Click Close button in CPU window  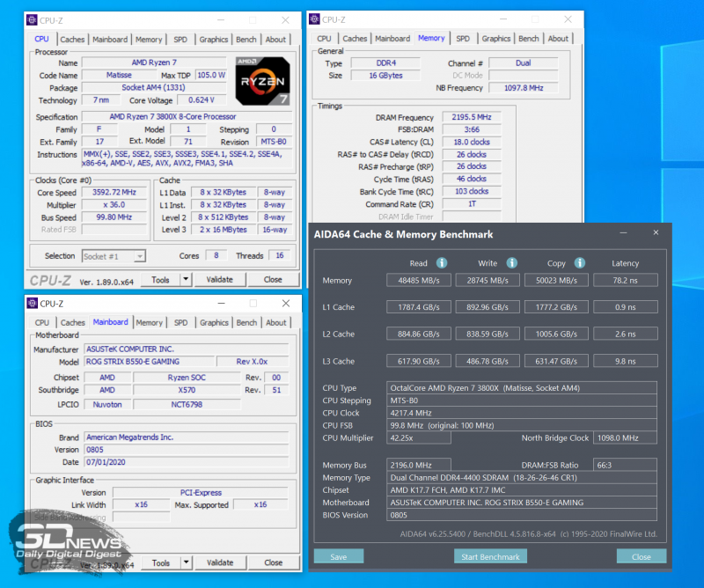click(x=273, y=279)
